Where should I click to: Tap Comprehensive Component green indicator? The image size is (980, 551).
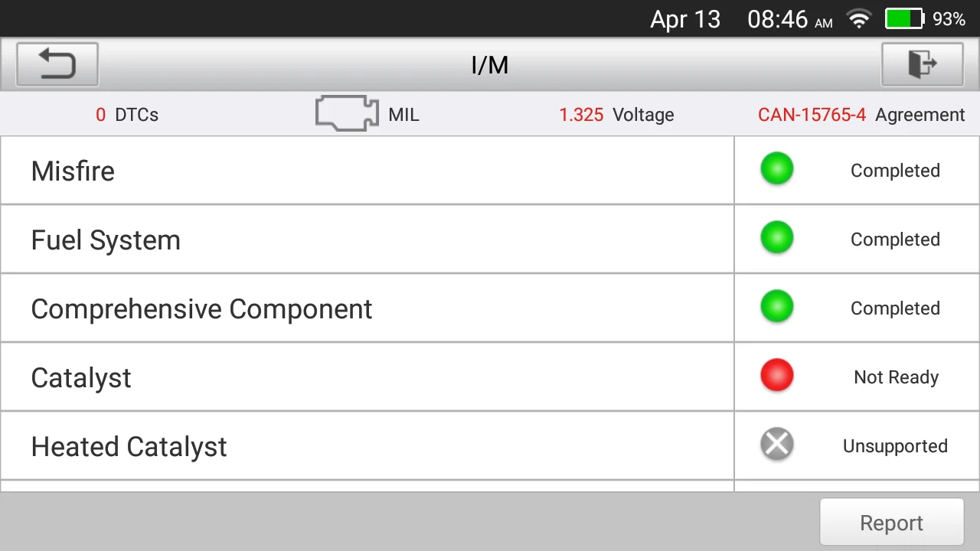coord(776,307)
